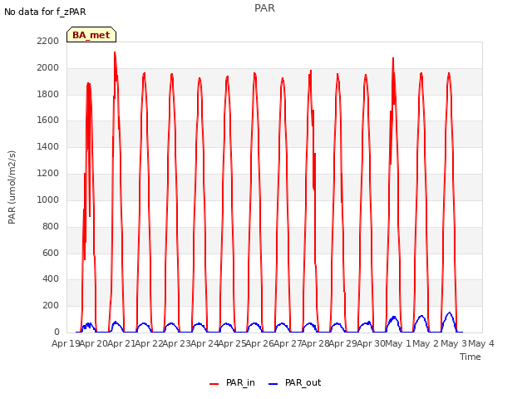Click the Apr 19 x-axis tick label
The width and height of the screenshot is (532, 399).
pyautogui.click(x=66, y=343)
